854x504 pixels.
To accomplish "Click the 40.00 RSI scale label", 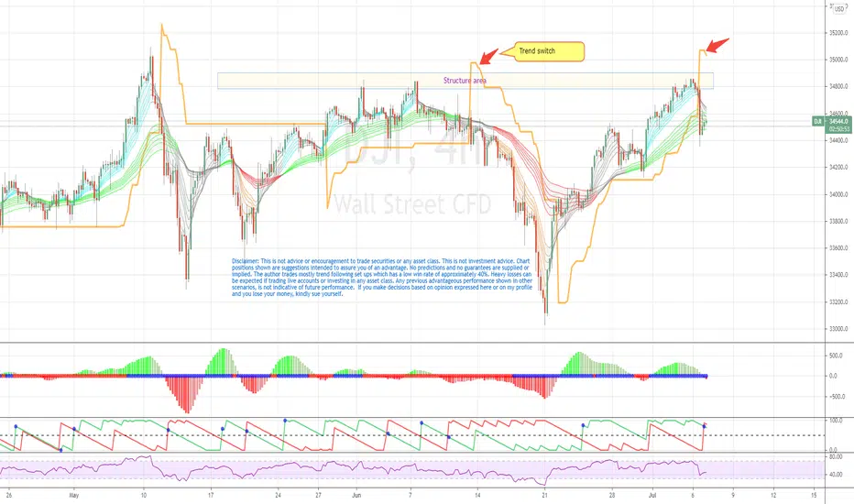I will tap(836, 475).
